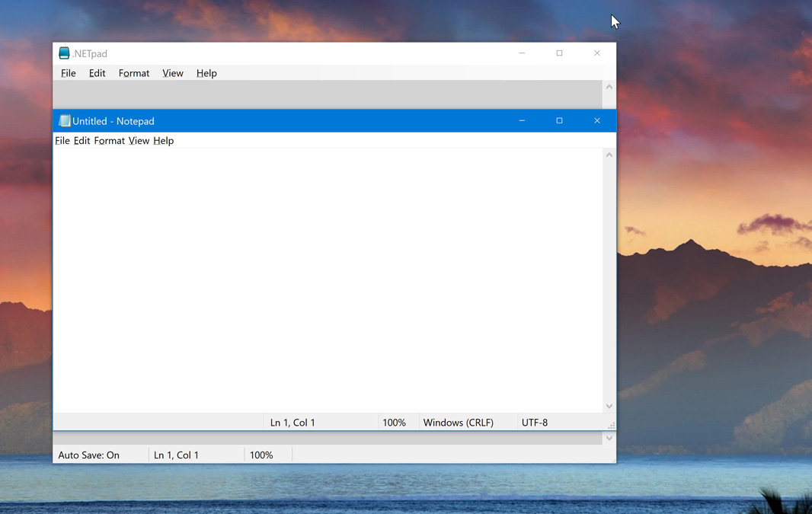The image size is (812, 514).
Task: Open the File menu in .NETpad
Action: pyautogui.click(x=69, y=73)
